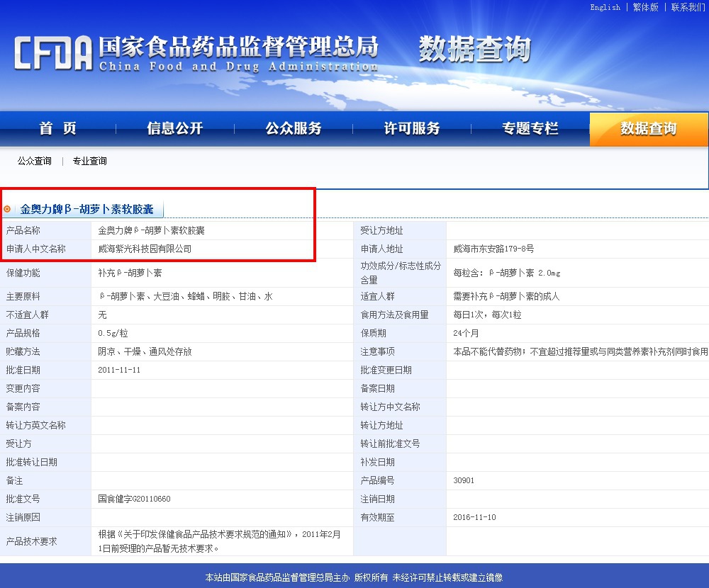Click the 主要原料 row label
The image size is (709, 588).
[23, 297]
